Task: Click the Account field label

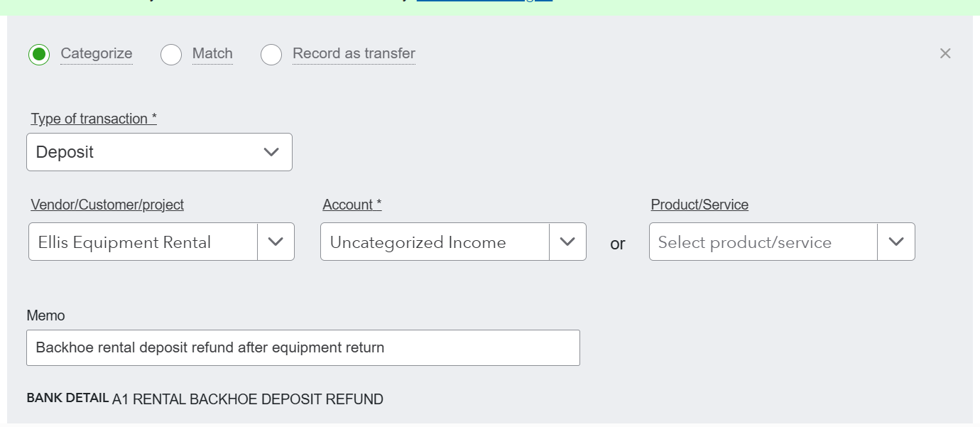Action: pos(352,205)
